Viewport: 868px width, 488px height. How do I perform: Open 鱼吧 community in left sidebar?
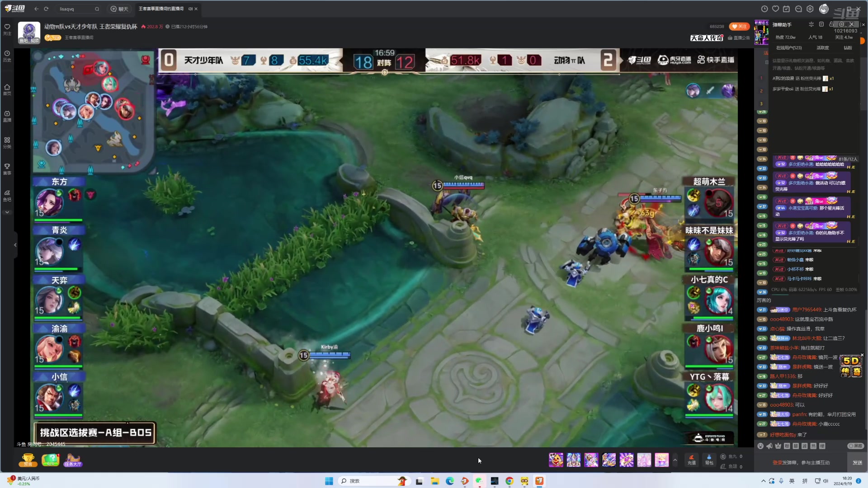[x=7, y=195]
